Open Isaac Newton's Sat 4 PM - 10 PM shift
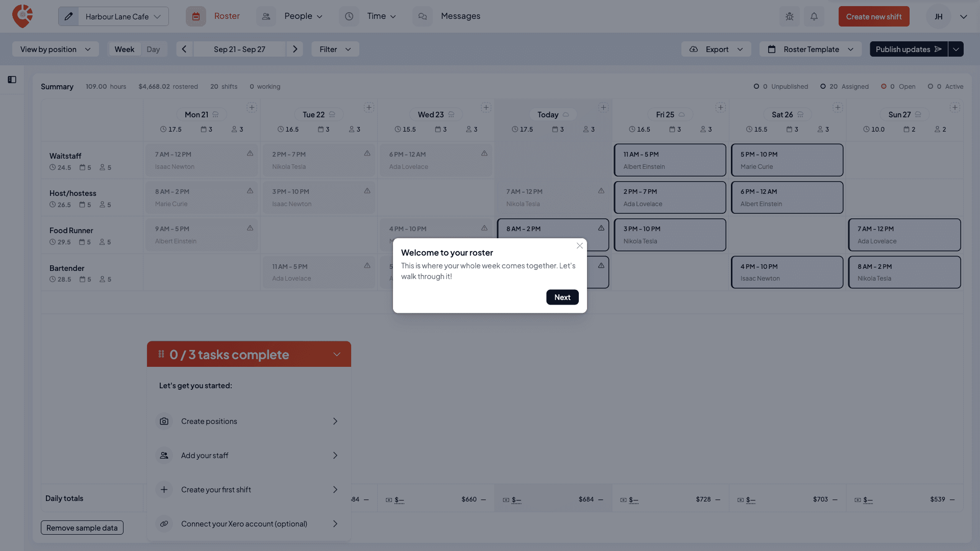This screenshot has width=980, height=551. (787, 272)
